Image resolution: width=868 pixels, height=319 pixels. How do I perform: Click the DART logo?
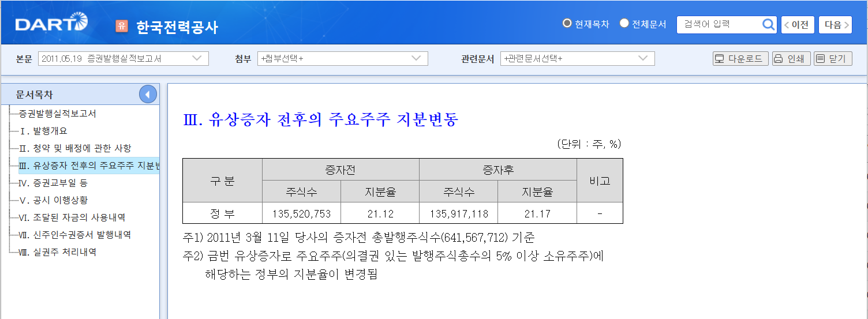click(x=51, y=25)
